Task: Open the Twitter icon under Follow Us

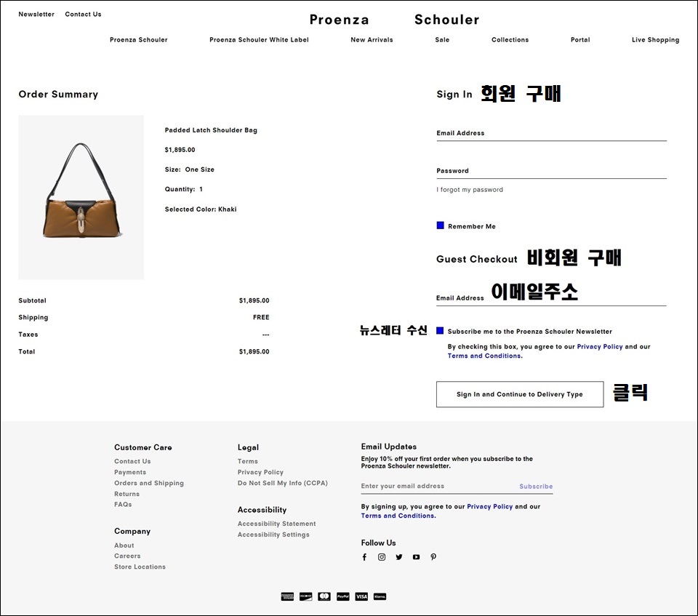Action: tap(399, 557)
